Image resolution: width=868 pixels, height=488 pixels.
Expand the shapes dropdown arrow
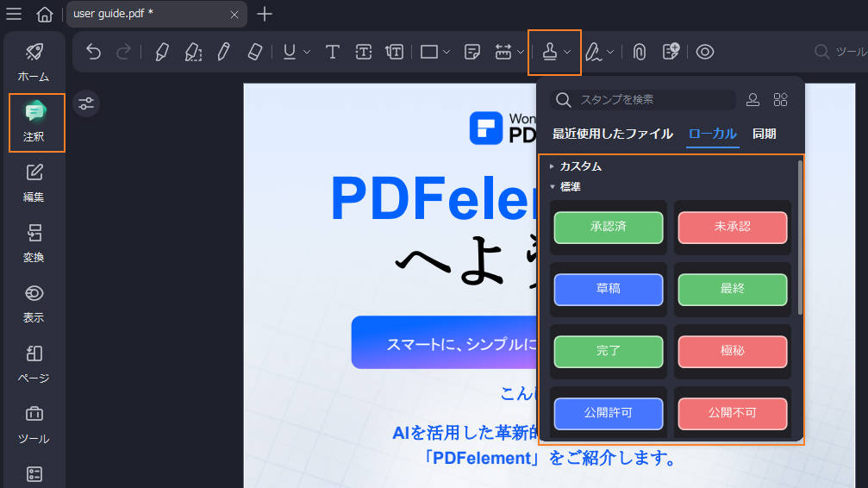tap(446, 52)
